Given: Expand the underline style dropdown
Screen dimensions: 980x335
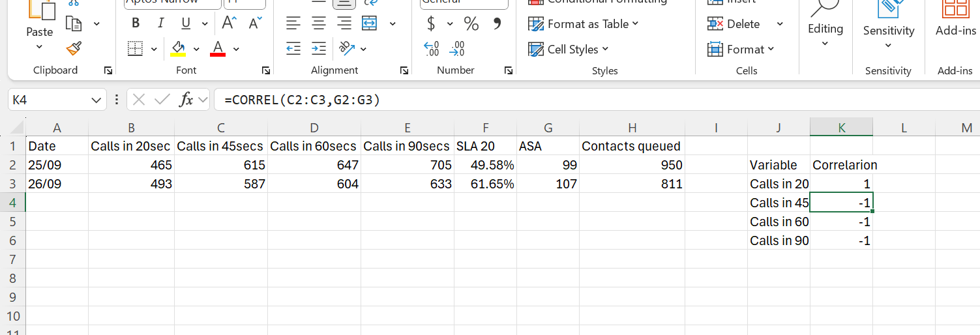Looking at the screenshot, I should 205,24.
